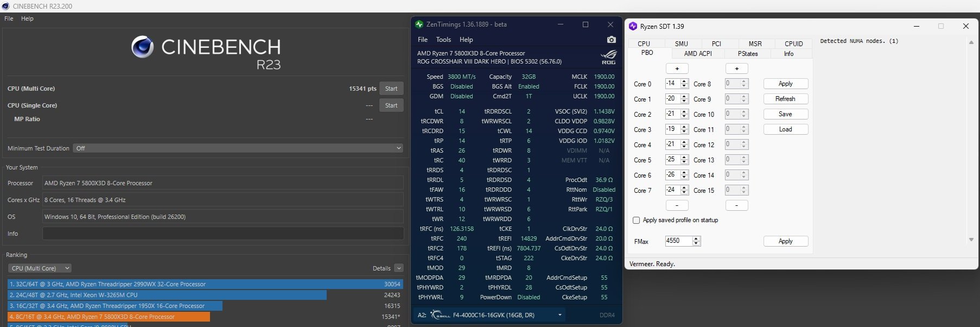Click the Core 6 offset value field
The width and height of the screenshot is (980, 327).
pos(673,175)
